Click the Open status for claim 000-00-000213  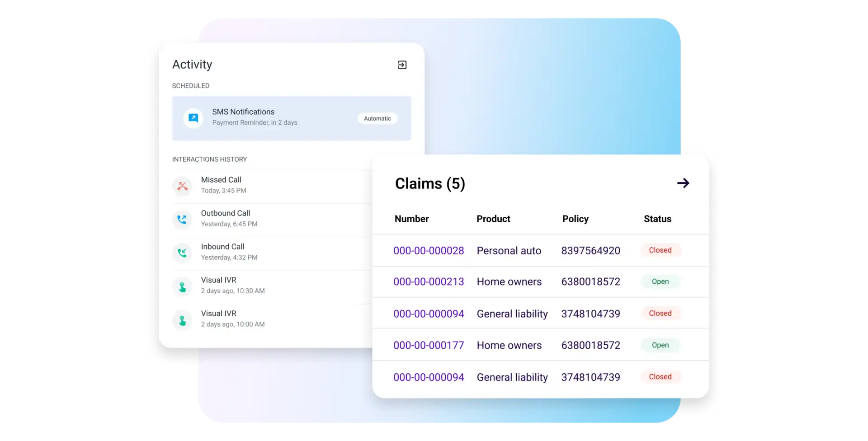click(x=660, y=281)
